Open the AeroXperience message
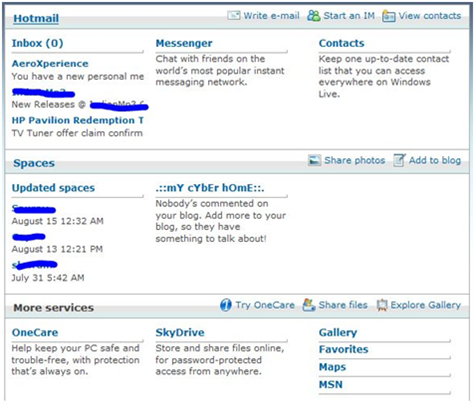Viewport: 475px width, 410px height. coord(50,63)
